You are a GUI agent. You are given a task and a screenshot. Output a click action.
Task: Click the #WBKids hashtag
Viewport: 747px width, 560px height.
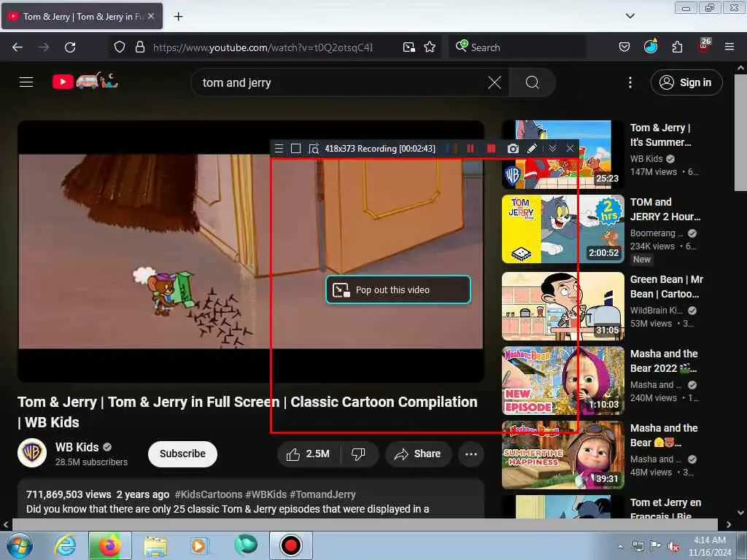click(266, 494)
